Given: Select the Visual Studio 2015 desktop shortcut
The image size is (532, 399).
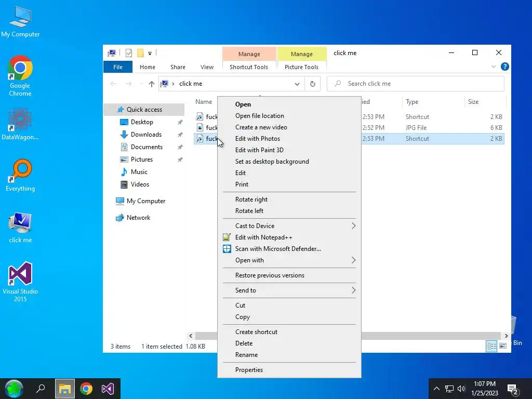Looking at the screenshot, I should pos(20,282).
